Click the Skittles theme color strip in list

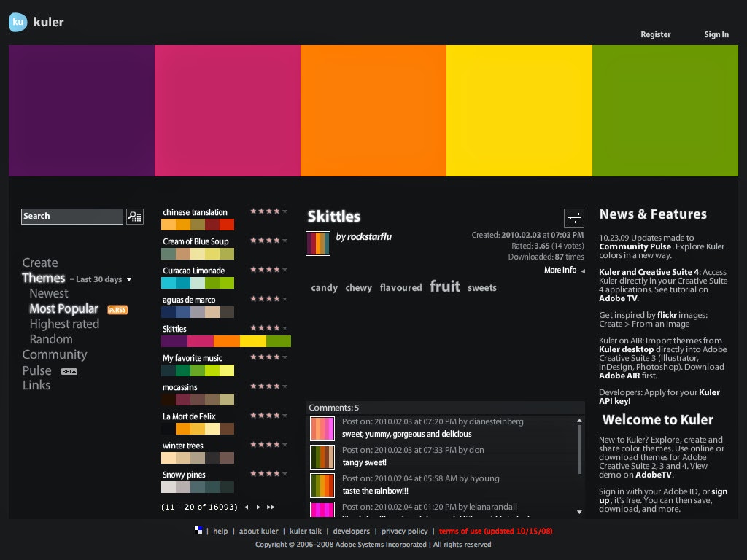pyautogui.click(x=226, y=341)
